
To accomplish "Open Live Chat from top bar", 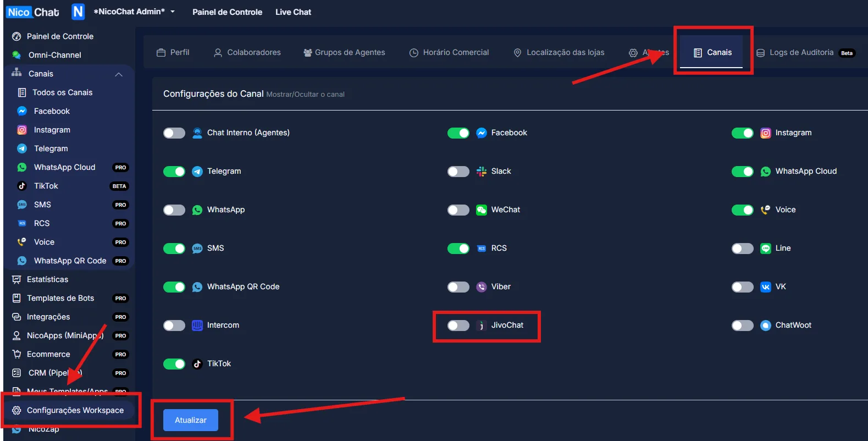I will tap(293, 12).
